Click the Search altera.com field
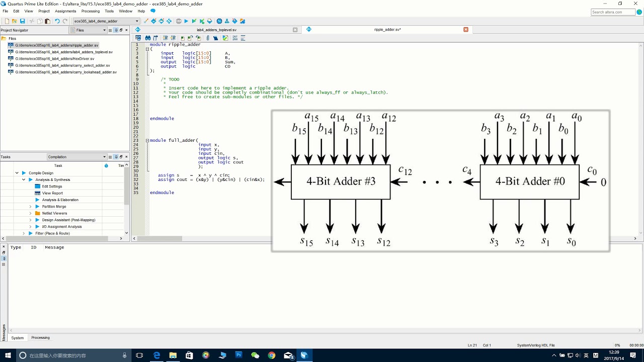Image resolution: width=644 pixels, height=362 pixels. point(613,12)
